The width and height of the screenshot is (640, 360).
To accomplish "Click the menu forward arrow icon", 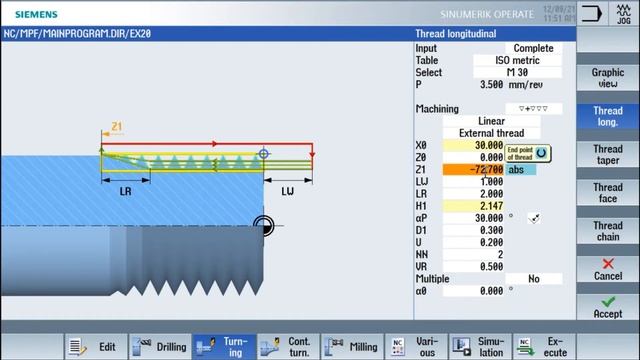I will 592,14.
